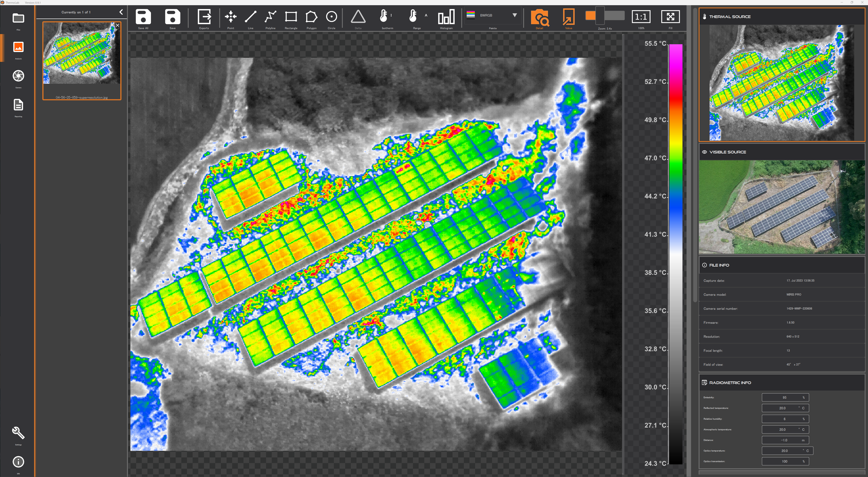Open the Histogram view
Screen dimensions: 868x477
[x=446, y=17]
